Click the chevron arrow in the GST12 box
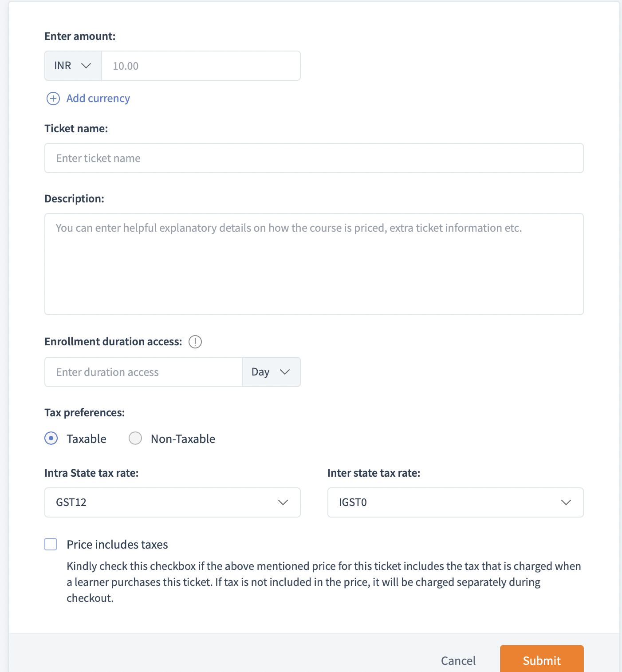The height and width of the screenshot is (672, 622). click(283, 502)
